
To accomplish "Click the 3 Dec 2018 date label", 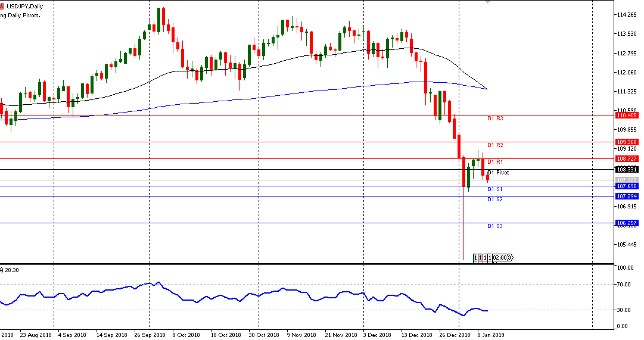I will [x=377, y=335].
